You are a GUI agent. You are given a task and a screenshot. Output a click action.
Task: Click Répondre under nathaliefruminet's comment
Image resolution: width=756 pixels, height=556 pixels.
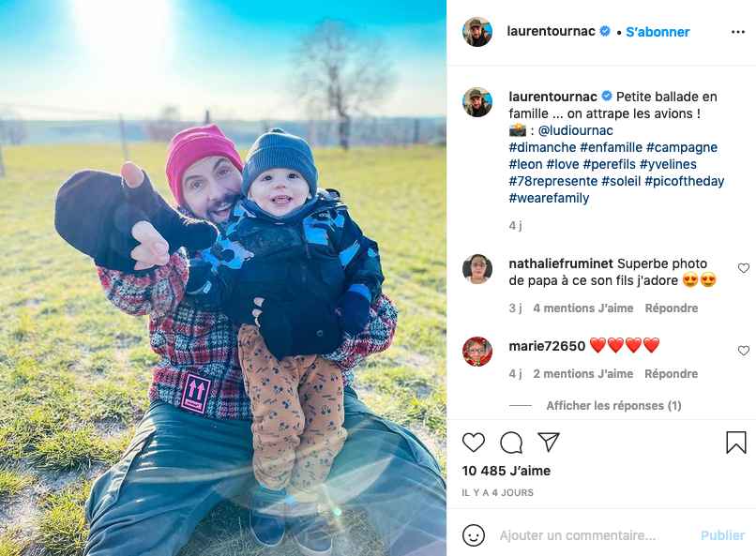672,308
